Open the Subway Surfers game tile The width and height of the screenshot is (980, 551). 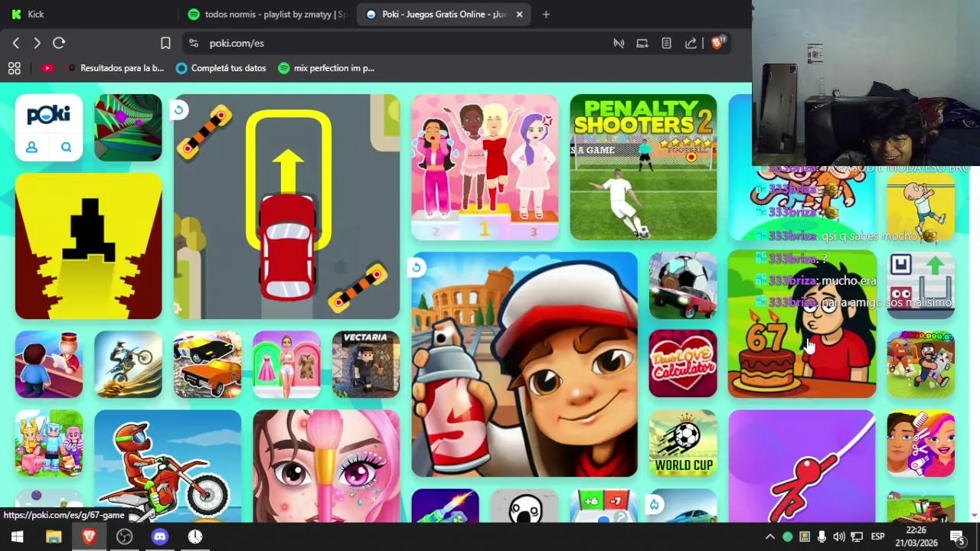[524, 364]
